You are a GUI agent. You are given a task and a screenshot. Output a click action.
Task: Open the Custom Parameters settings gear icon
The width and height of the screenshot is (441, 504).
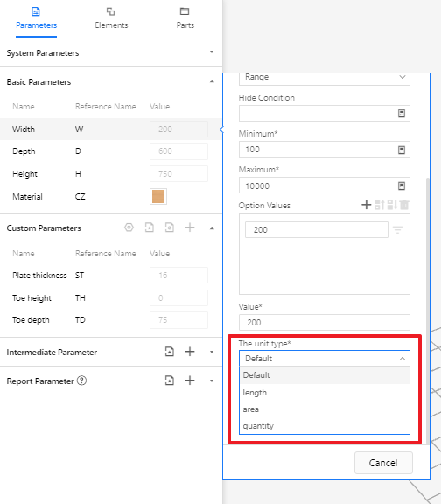click(x=129, y=227)
